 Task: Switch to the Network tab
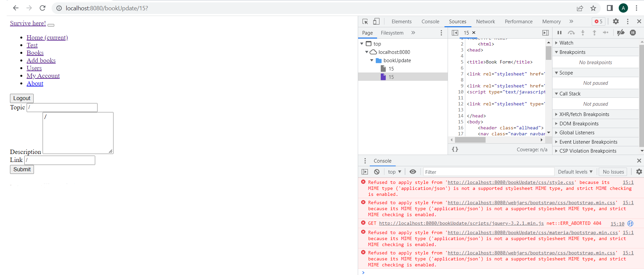point(485,21)
